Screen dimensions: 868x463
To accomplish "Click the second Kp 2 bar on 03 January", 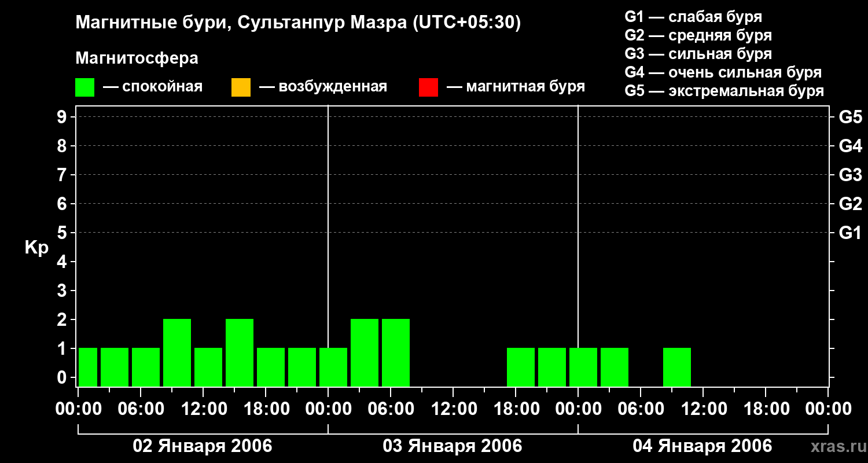I will point(396,352).
